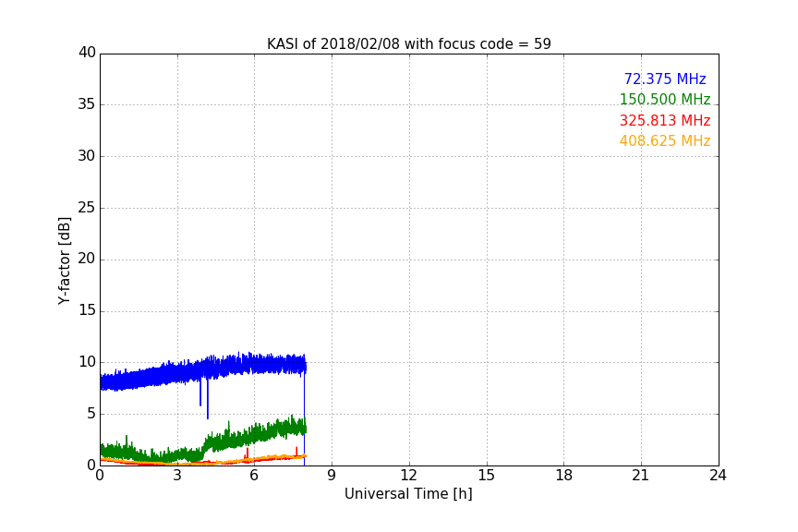Click the x-axis tick label 18

[564, 476]
